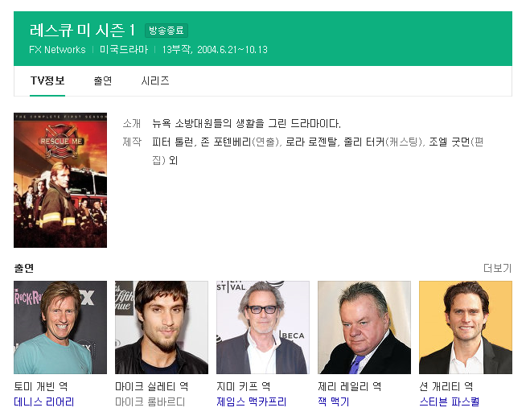The image size is (526, 420).
Task: Open the 잭 맥기 actor link
Action: click(x=334, y=401)
